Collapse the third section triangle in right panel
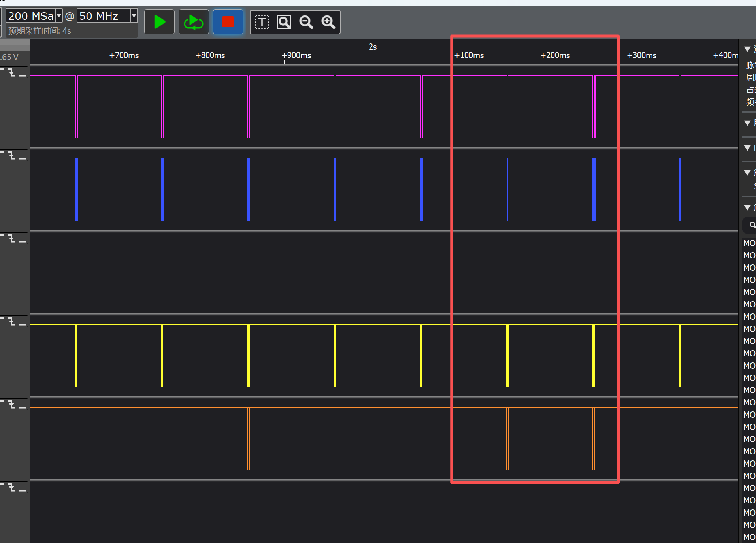This screenshot has height=543, width=756. click(747, 148)
